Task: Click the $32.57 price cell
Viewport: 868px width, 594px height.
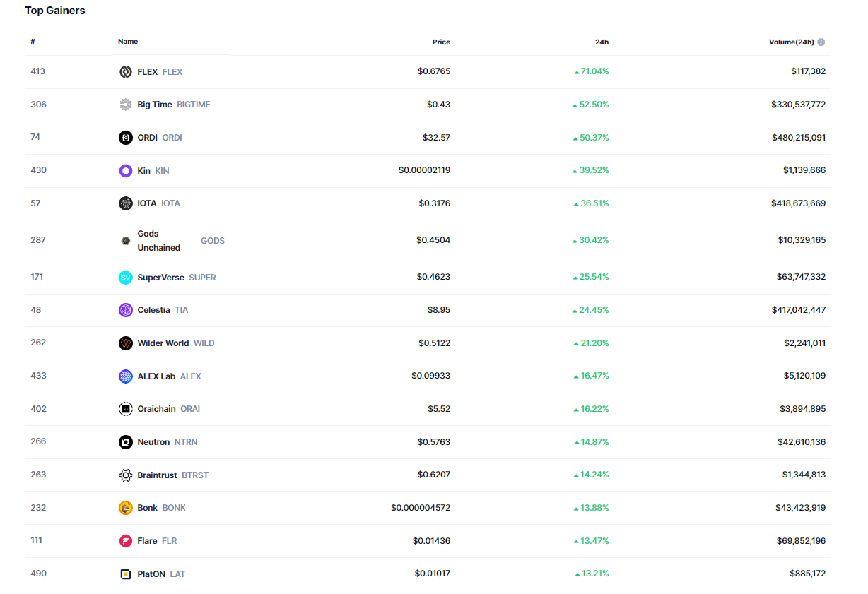Action: point(436,138)
